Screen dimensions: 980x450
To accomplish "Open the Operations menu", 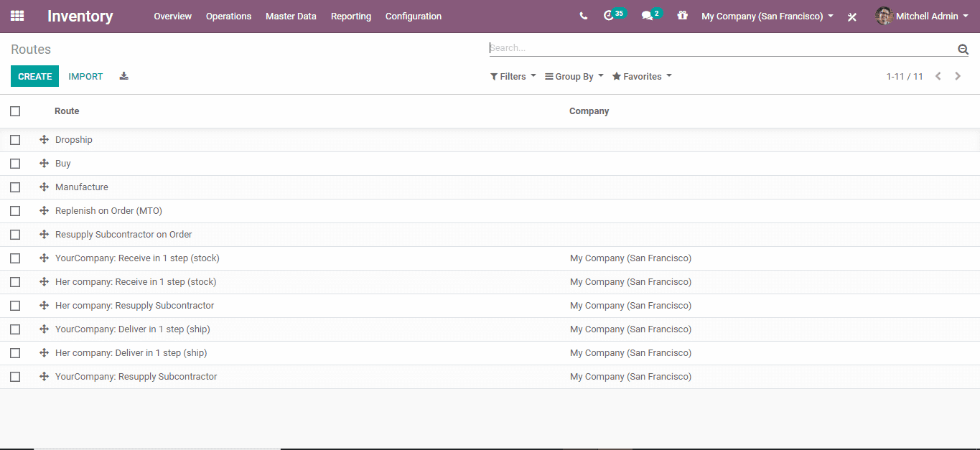I will (x=228, y=16).
